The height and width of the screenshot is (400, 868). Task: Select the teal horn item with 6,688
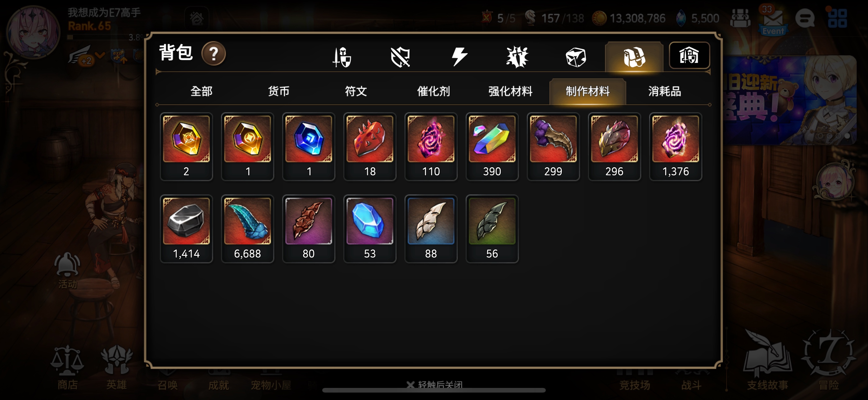pyautogui.click(x=247, y=229)
